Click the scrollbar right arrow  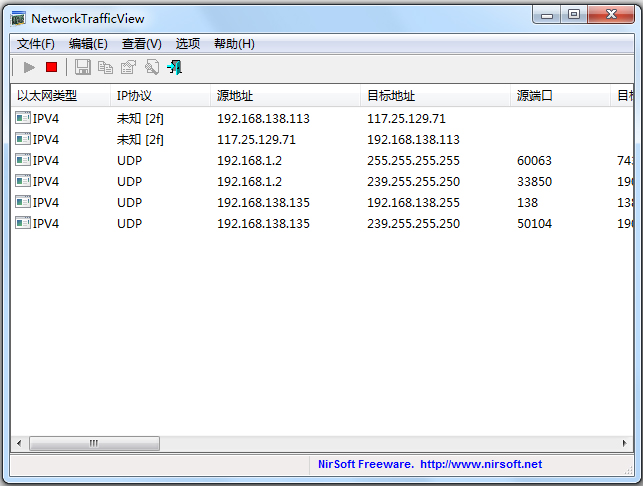click(x=625, y=443)
